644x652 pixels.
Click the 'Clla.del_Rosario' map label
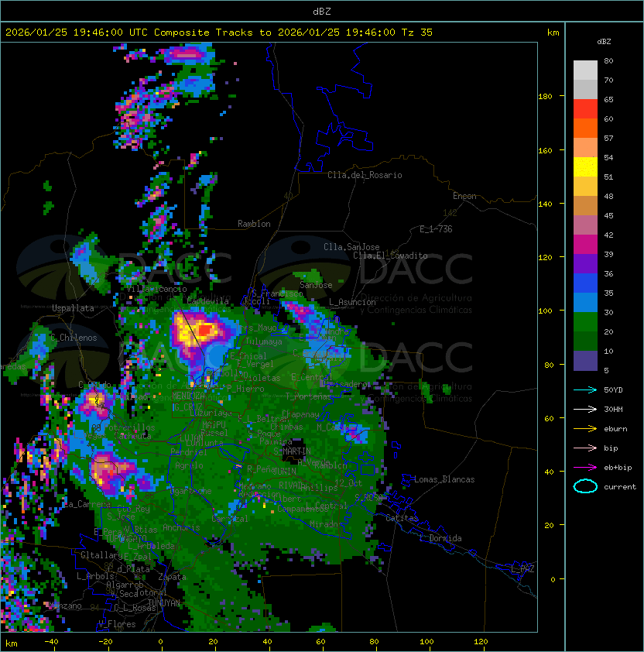pos(365,175)
